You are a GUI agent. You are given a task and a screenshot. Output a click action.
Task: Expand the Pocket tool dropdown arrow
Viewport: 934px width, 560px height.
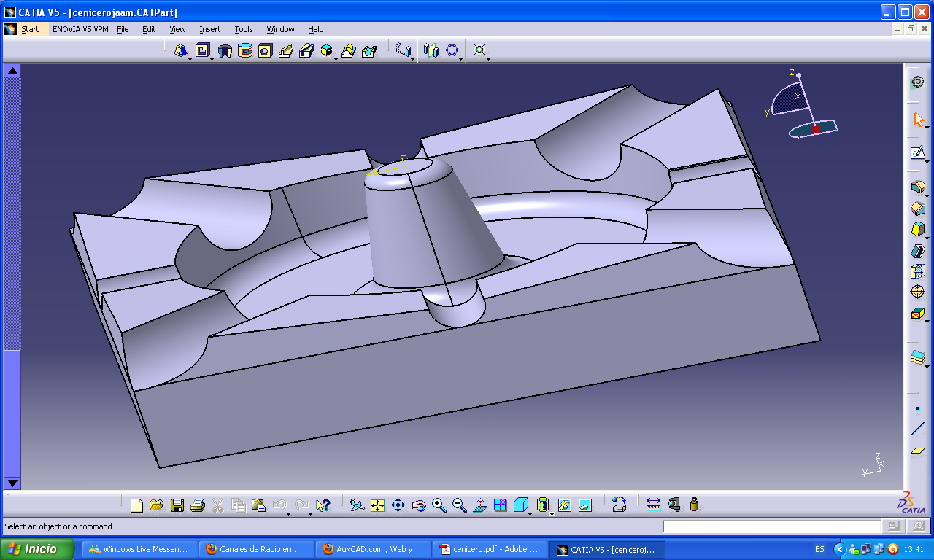pyautogui.click(x=212, y=58)
